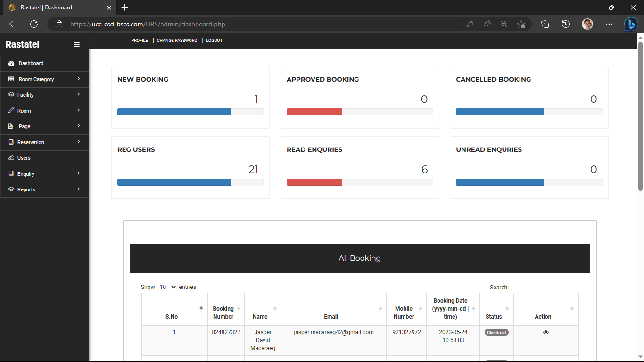The image size is (644, 362).
Task: Select the Room pencil icon
Action: (x=11, y=110)
